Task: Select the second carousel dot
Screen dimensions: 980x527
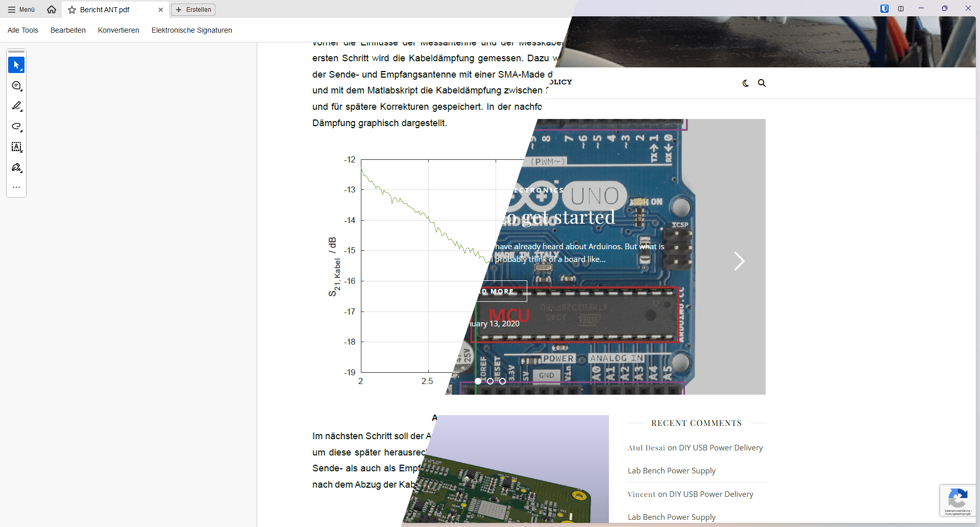Action: (491, 380)
